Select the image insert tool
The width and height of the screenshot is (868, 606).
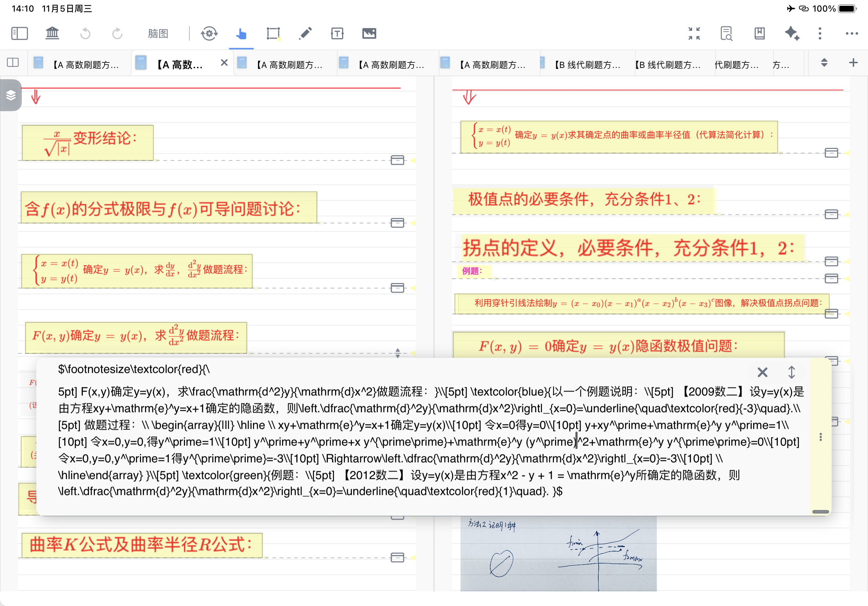(x=369, y=33)
